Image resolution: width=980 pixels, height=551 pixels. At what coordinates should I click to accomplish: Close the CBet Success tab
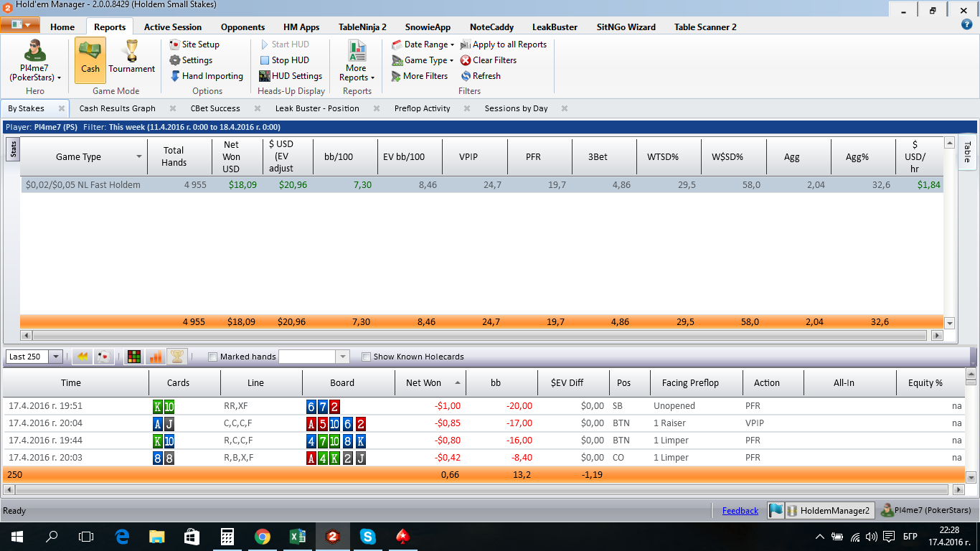point(257,108)
